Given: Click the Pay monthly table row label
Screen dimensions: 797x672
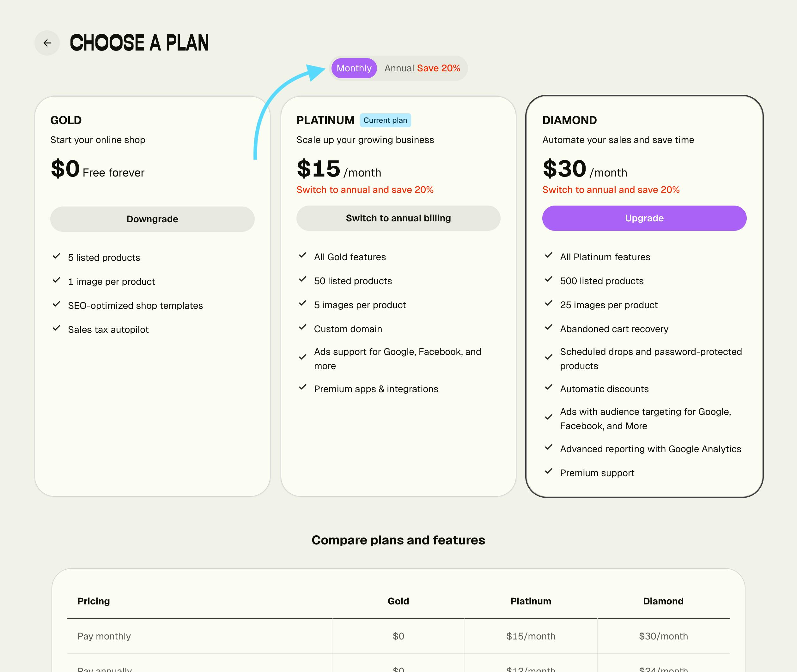Looking at the screenshot, I should coord(104,636).
